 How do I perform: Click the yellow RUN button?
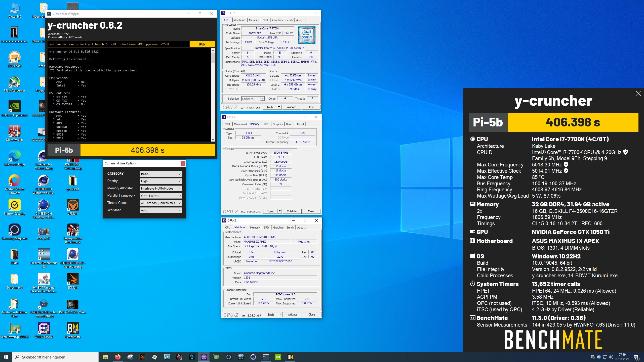tap(202, 44)
